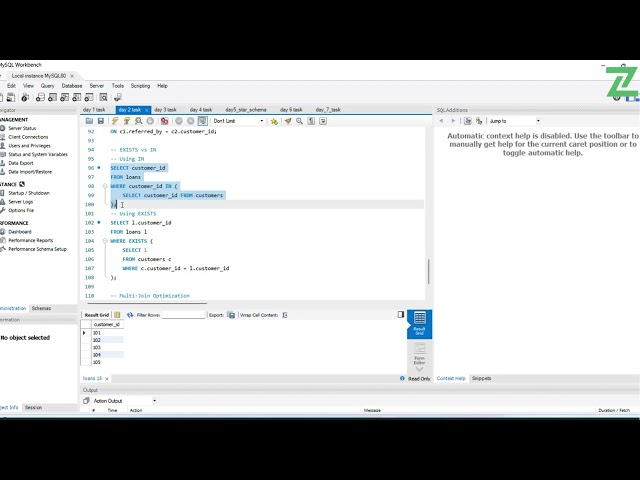Open the Edit menu
Screen dimensions: 640x480
tap(11, 86)
